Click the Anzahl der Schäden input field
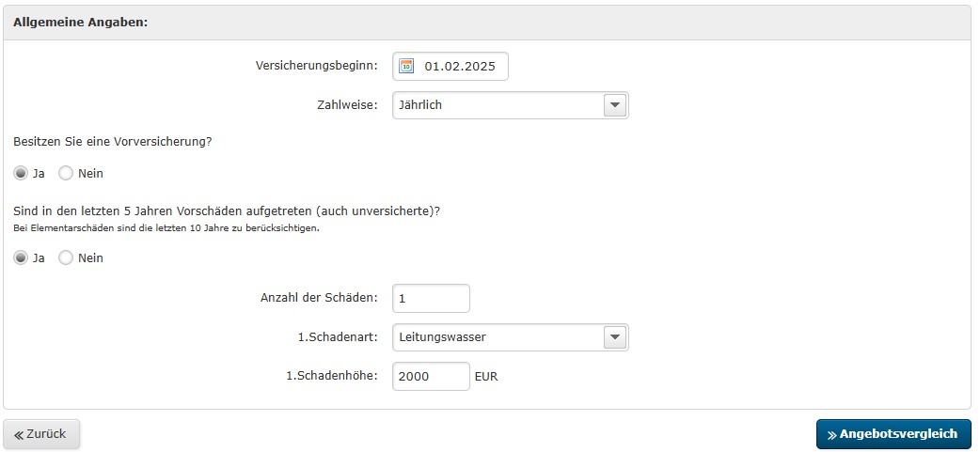This screenshot has width=980, height=452. point(432,299)
